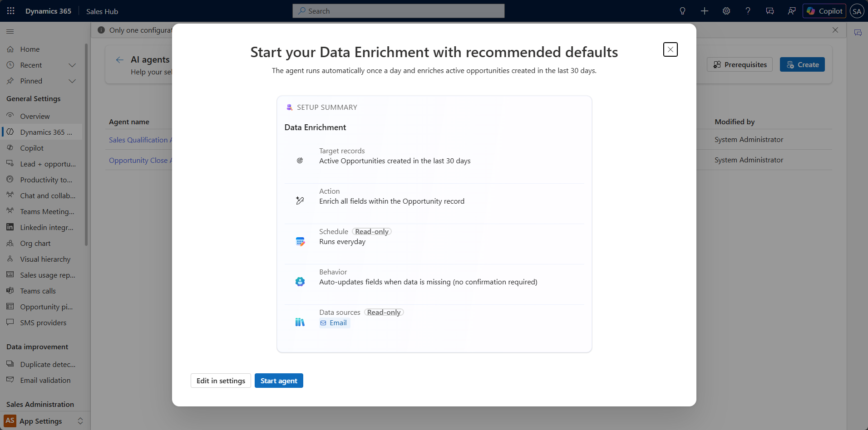
Task: Close the Data Enrichment dialog
Action: tap(670, 49)
